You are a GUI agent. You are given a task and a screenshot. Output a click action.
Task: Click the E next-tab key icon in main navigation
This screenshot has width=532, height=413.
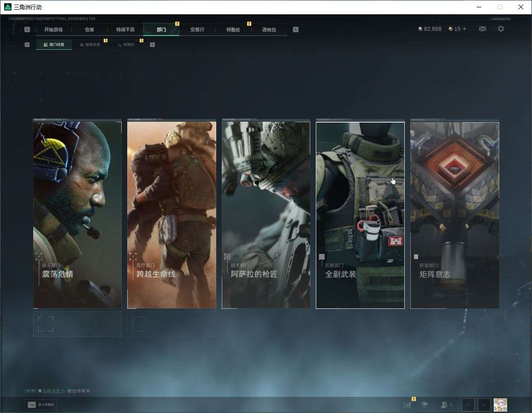tap(296, 29)
